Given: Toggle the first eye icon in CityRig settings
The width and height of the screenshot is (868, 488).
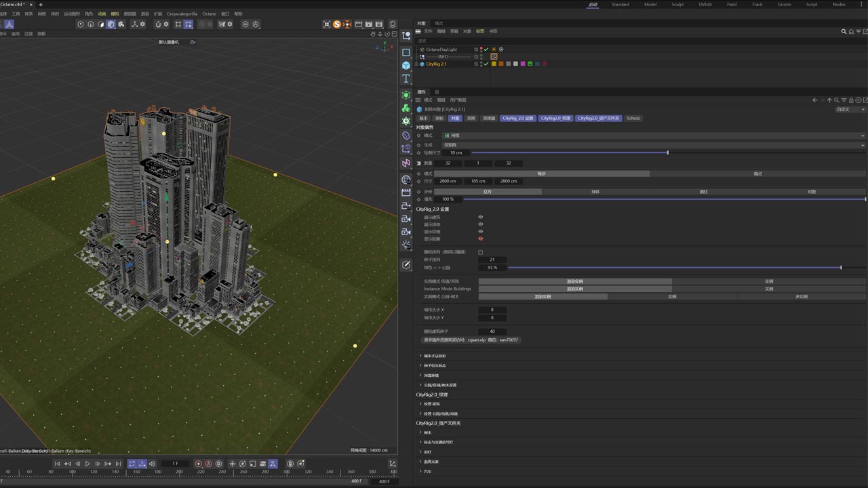Looking at the screenshot, I should (481, 217).
